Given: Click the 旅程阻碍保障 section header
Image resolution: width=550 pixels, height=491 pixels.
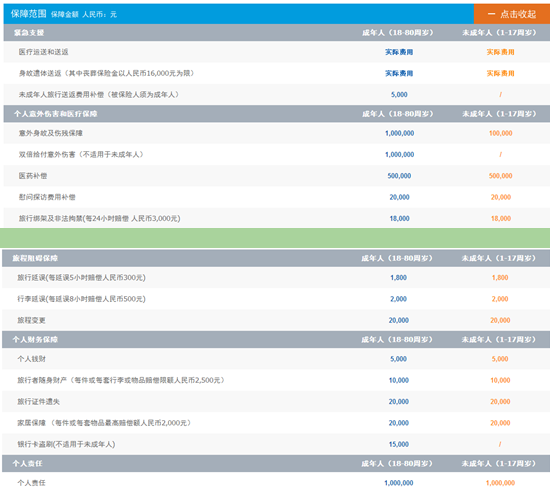Looking at the screenshot, I should tap(35, 258).
